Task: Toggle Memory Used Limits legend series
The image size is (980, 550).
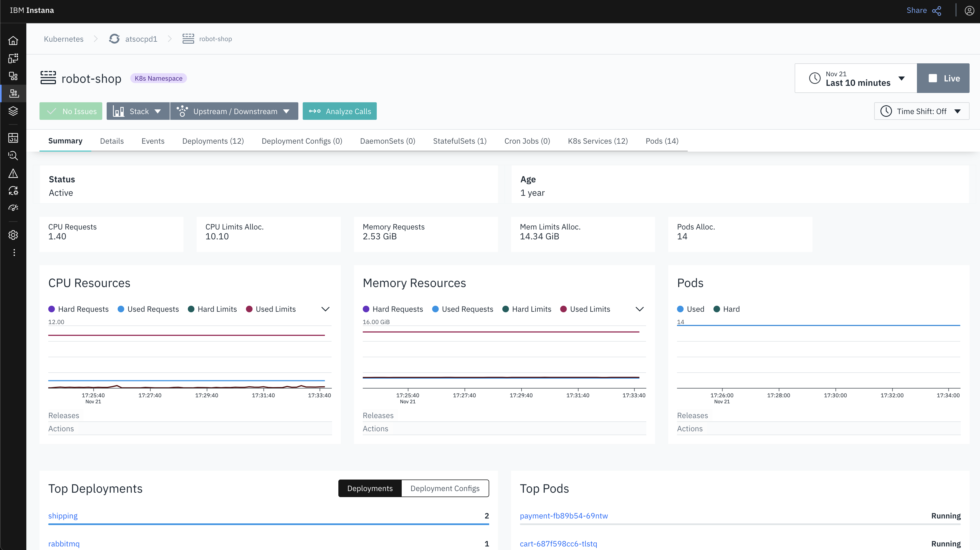Action: pos(585,309)
